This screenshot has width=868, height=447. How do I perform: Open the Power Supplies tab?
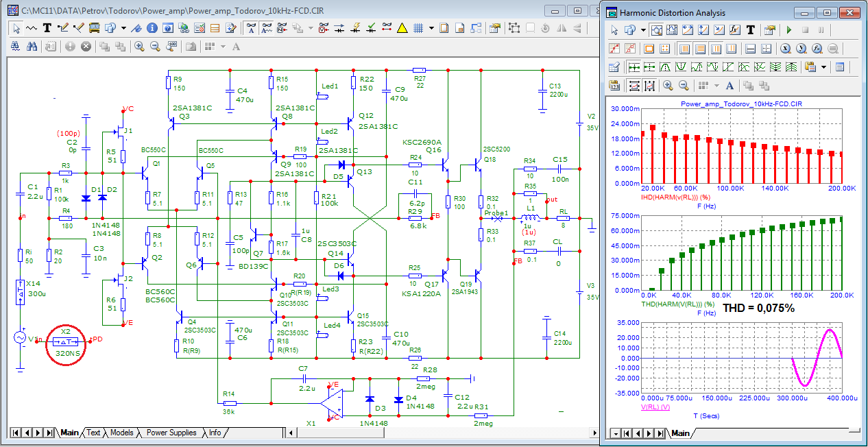171,433
